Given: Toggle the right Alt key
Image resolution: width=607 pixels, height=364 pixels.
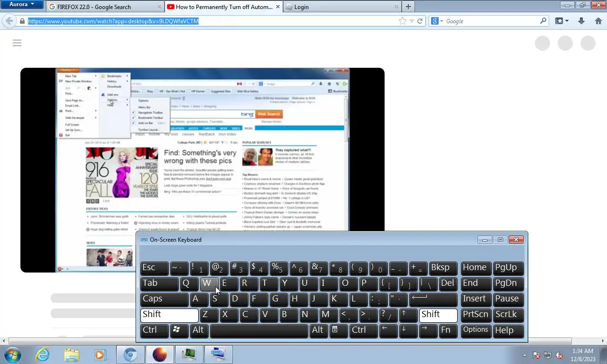Looking at the screenshot, I should pyautogui.click(x=319, y=331).
